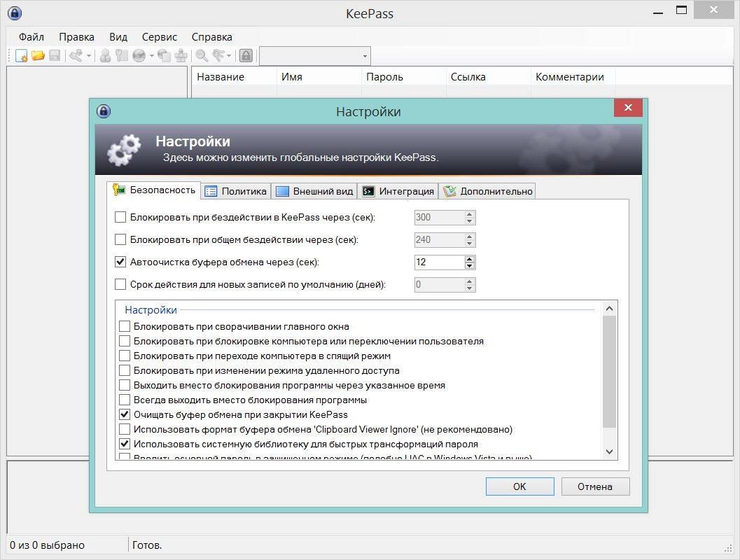Check Выходить вместо блокирования через указанное время
Screen dimensions: 740x560
(x=125, y=386)
